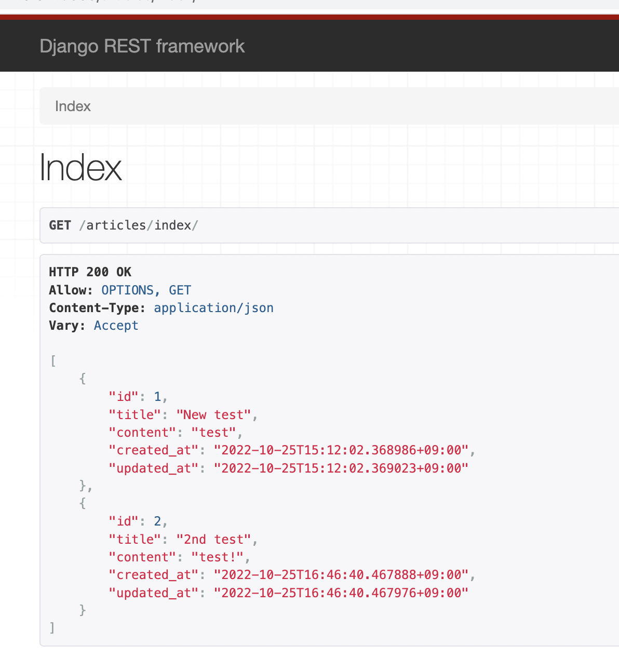The height and width of the screenshot is (672, 619).
Task: Open the Django REST framework home link
Action: 142,46
